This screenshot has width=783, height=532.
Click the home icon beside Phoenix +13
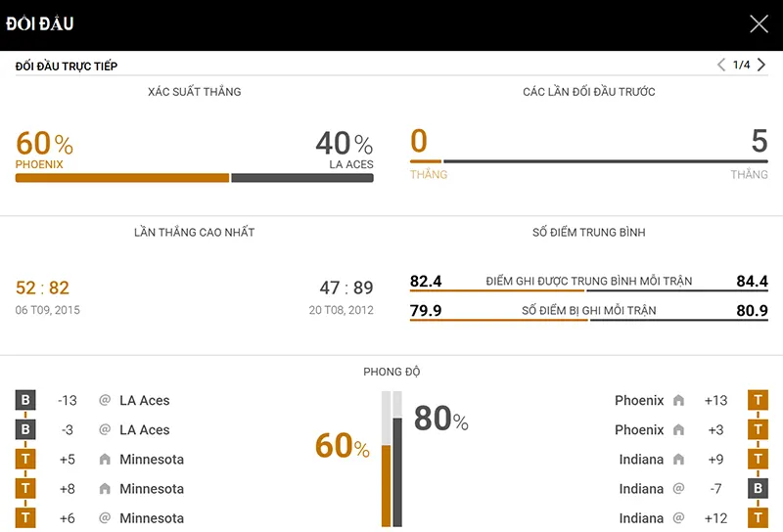pyautogui.click(x=678, y=400)
